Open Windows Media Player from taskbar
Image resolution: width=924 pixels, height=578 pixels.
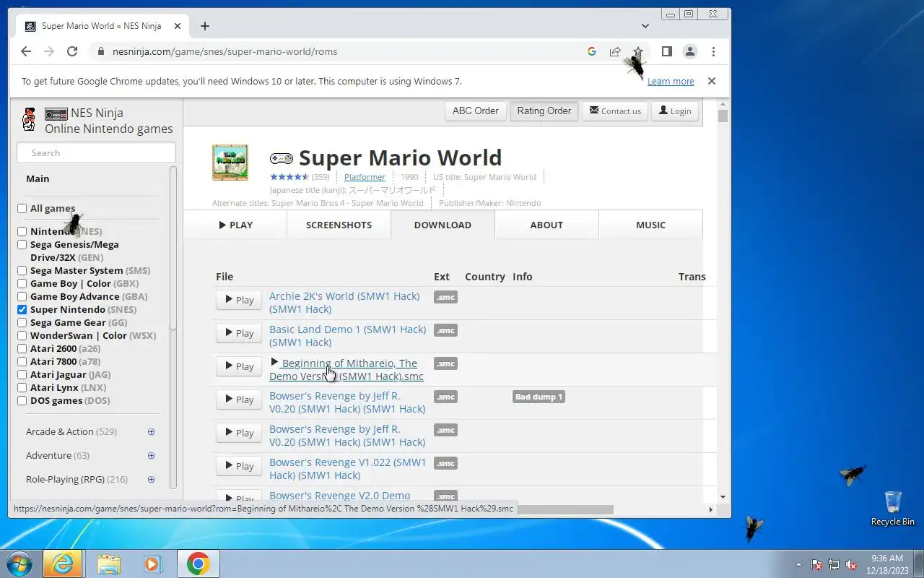(153, 564)
